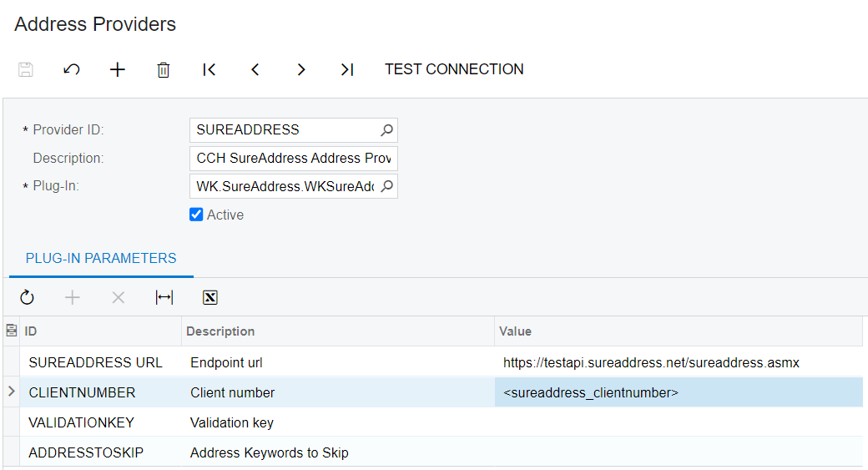
Task: Click the TEST CONNECTION button
Action: (x=454, y=69)
